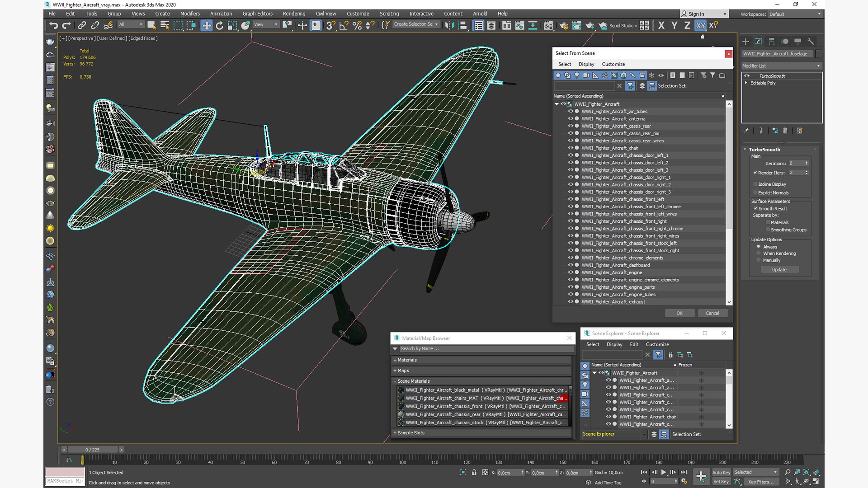Activate the Select and Rotate tool
The height and width of the screenshot is (488, 868).
220,26
